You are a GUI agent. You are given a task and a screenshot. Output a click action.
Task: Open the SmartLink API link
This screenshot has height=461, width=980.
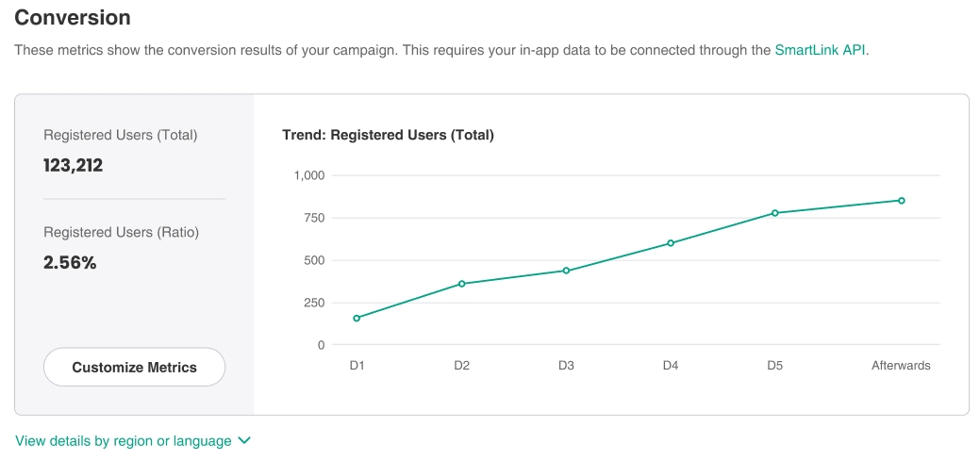820,50
